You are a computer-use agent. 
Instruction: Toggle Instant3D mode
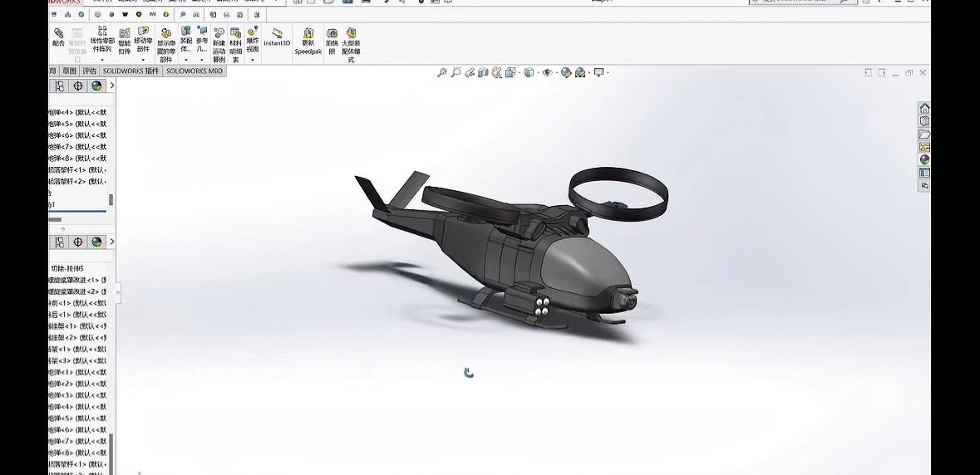tap(277, 37)
